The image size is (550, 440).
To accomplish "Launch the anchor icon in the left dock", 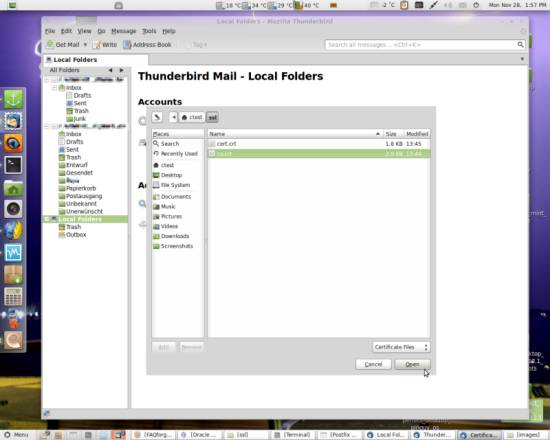I will (x=13, y=99).
